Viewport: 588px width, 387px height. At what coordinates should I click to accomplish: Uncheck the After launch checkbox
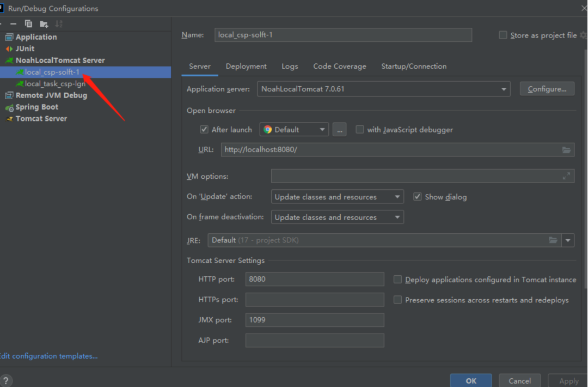[x=204, y=130]
